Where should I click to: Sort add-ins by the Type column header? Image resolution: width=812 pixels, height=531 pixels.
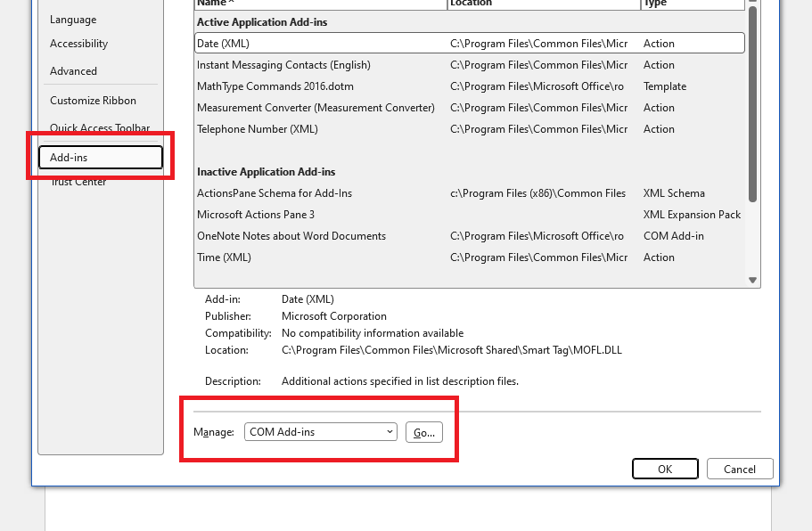click(693, 4)
